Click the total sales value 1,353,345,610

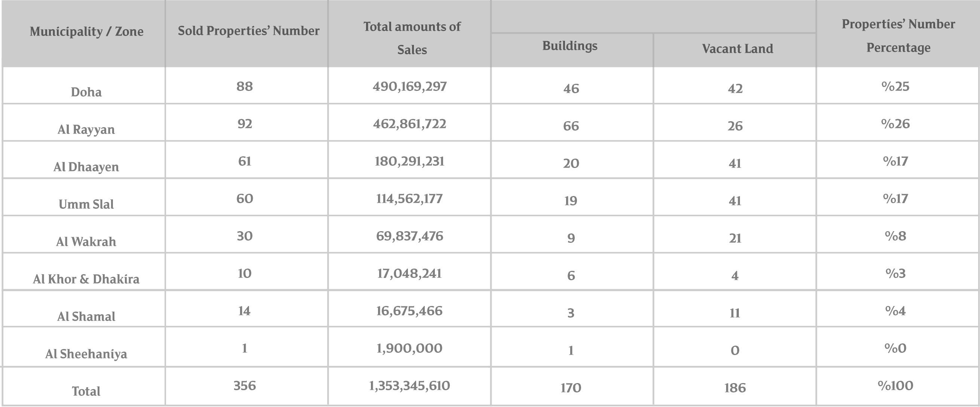(x=410, y=386)
